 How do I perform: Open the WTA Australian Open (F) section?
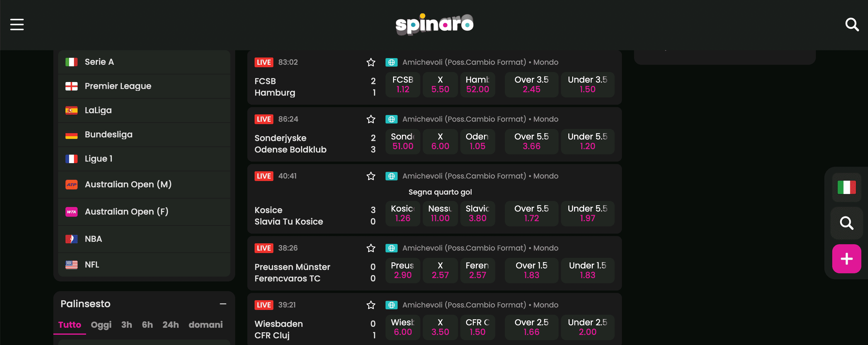tap(127, 211)
